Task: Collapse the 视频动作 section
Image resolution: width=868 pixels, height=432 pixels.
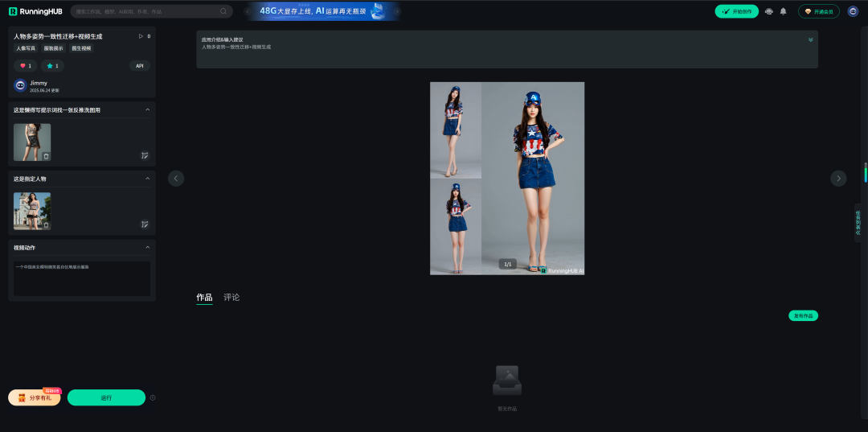Action: pyautogui.click(x=147, y=247)
